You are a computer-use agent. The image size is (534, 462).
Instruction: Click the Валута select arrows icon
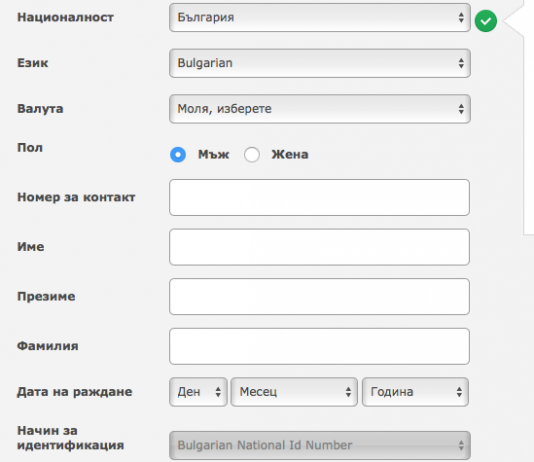point(461,109)
